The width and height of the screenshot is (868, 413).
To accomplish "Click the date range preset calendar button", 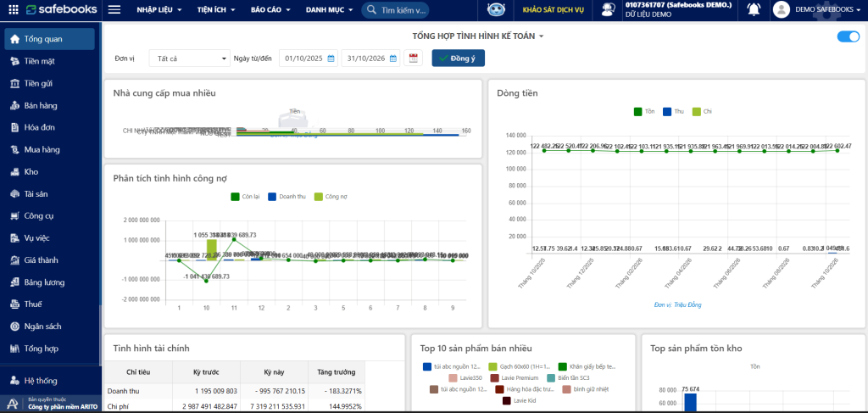I will pos(413,59).
